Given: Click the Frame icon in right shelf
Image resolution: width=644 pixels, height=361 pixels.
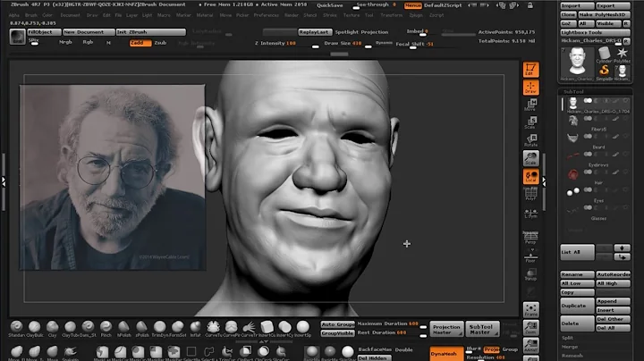Looking at the screenshot, I should click(x=530, y=310).
